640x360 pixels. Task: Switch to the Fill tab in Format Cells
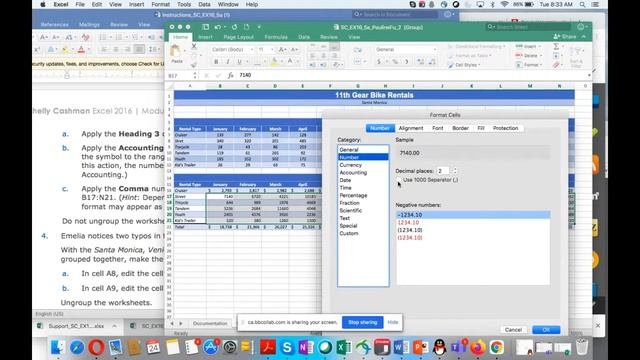[481, 128]
